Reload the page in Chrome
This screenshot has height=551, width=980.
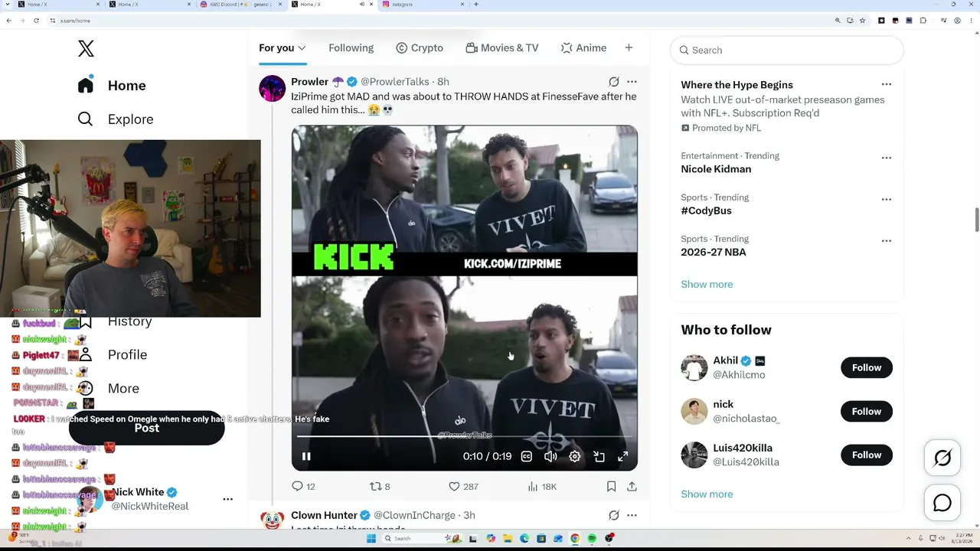(x=36, y=21)
